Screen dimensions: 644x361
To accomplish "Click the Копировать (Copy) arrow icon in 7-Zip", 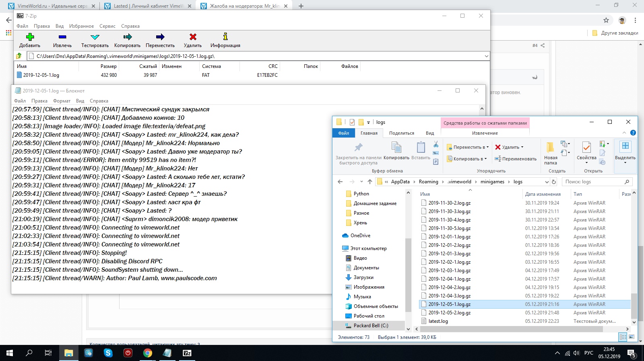I will pyautogui.click(x=128, y=37).
